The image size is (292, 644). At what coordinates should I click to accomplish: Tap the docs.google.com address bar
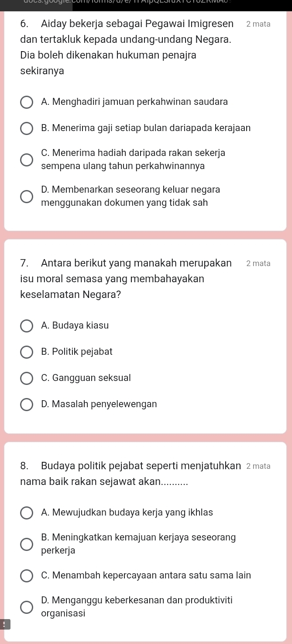point(146,3)
